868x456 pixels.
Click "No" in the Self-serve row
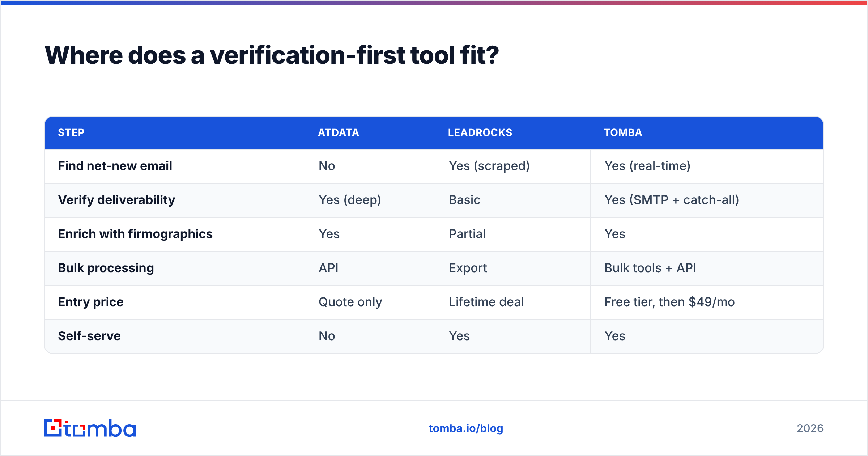point(327,336)
